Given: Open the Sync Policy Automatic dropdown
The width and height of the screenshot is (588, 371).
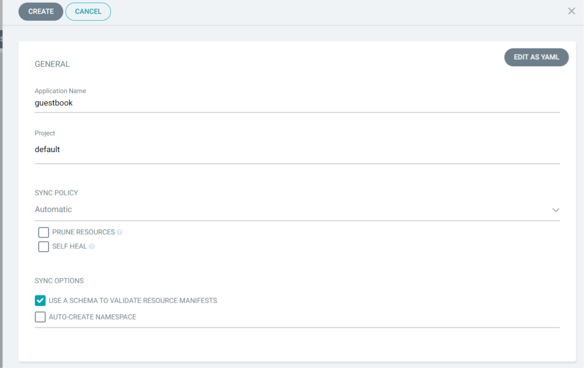Looking at the screenshot, I should coord(297,210).
